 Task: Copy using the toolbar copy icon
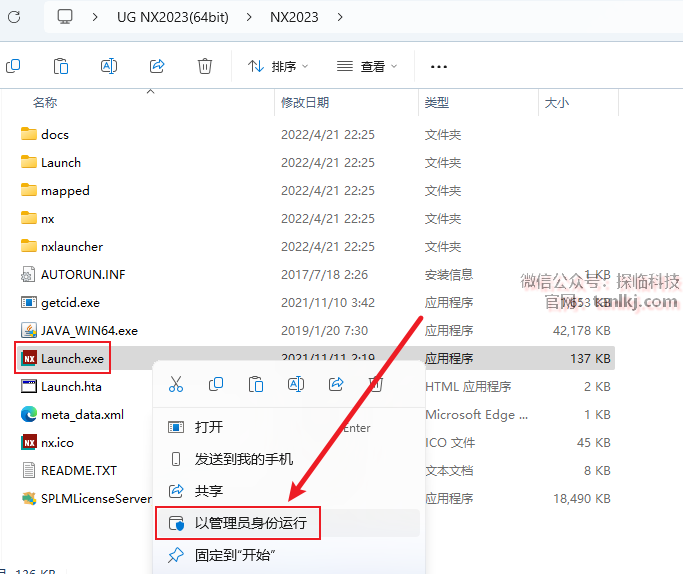(13, 66)
